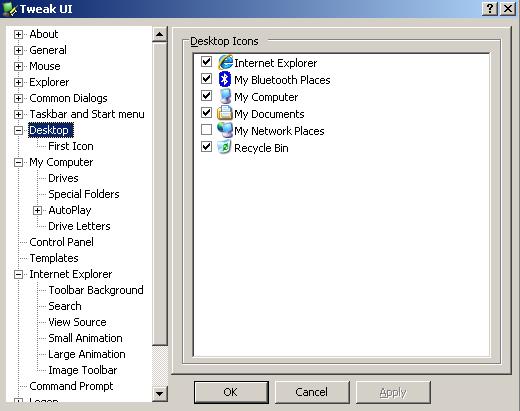Click the Recycle Bin icon
The image size is (520, 411).
pos(224,147)
